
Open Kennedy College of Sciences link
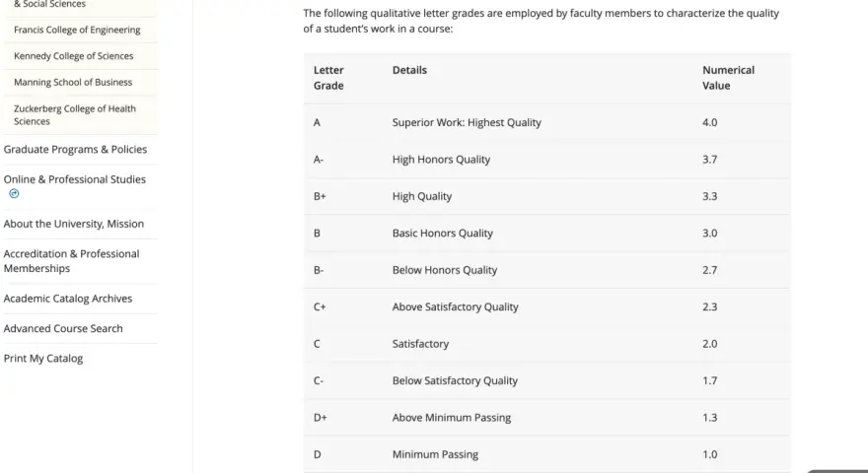tap(74, 56)
